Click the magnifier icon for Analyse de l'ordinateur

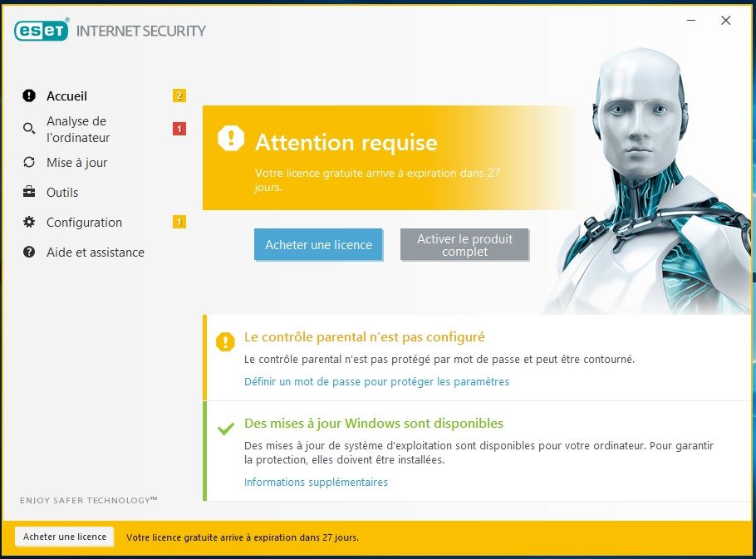tap(29, 128)
